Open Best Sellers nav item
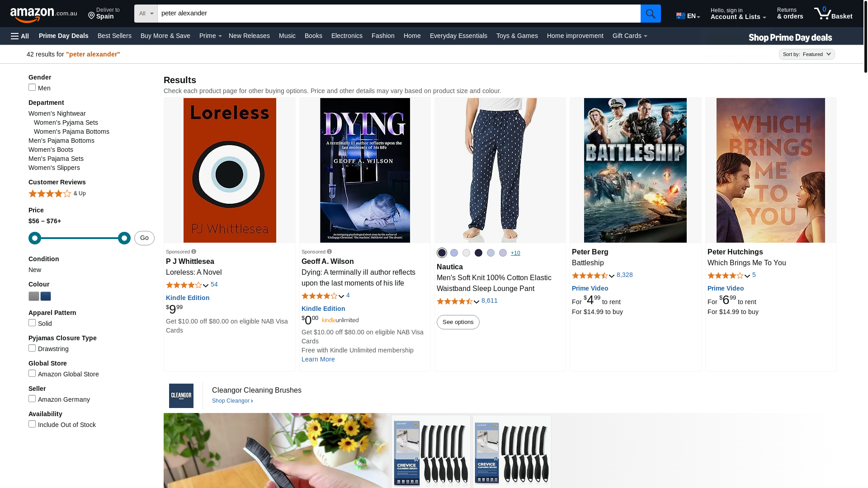The image size is (868, 488). click(114, 36)
